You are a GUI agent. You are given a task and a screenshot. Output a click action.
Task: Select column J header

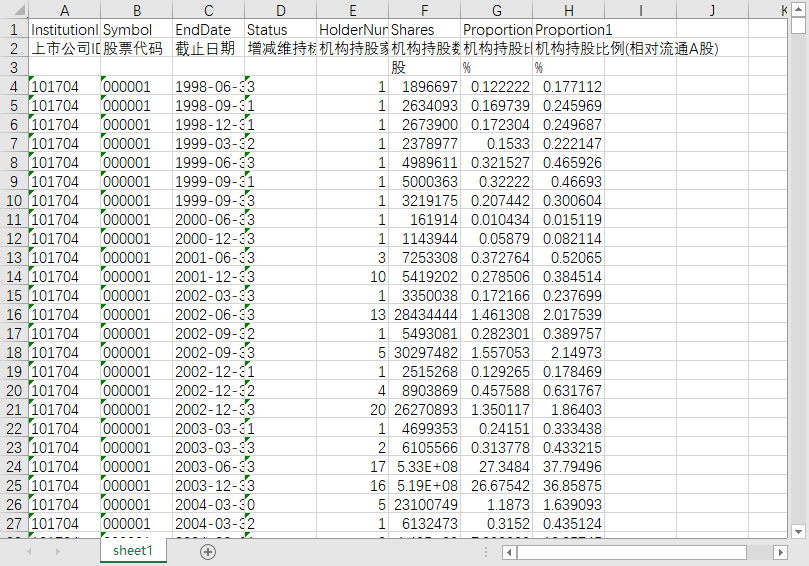point(713,10)
